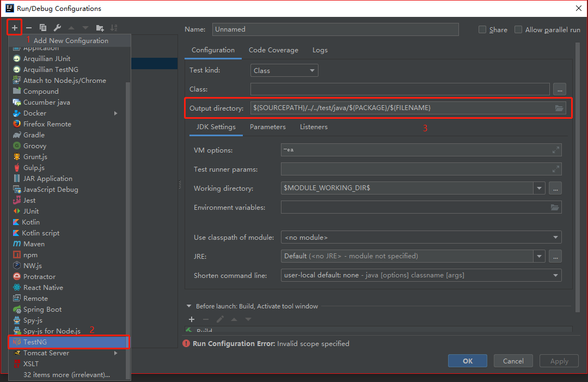Image resolution: width=588 pixels, height=382 pixels.
Task: Click the Remove Configuration minus icon
Action: point(29,28)
